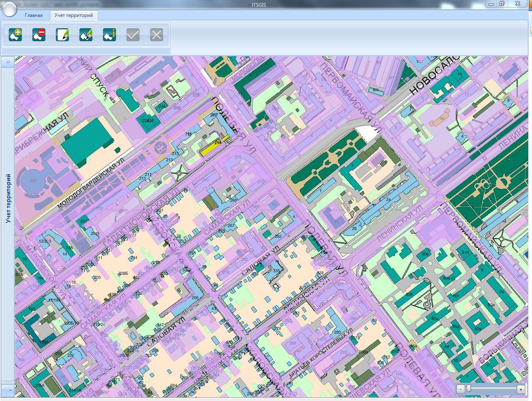
Task: Restore down the ITSGIS window
Action: (x=501, y=3)
